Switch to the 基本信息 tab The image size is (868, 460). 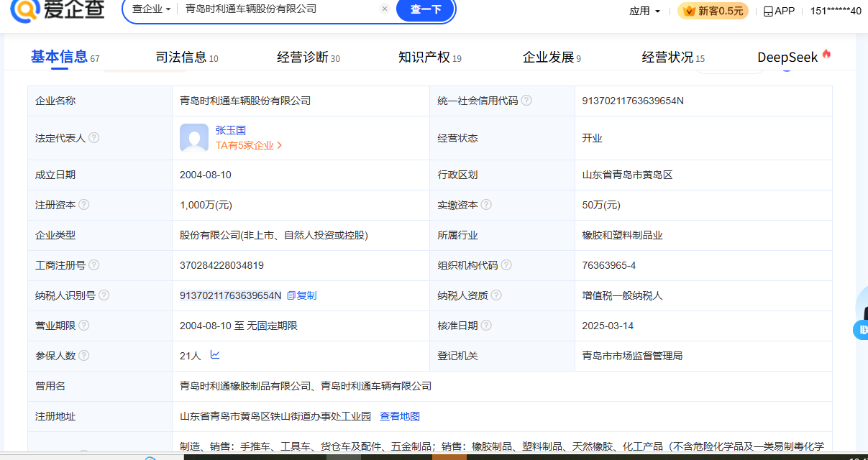[x=65, y=57]
